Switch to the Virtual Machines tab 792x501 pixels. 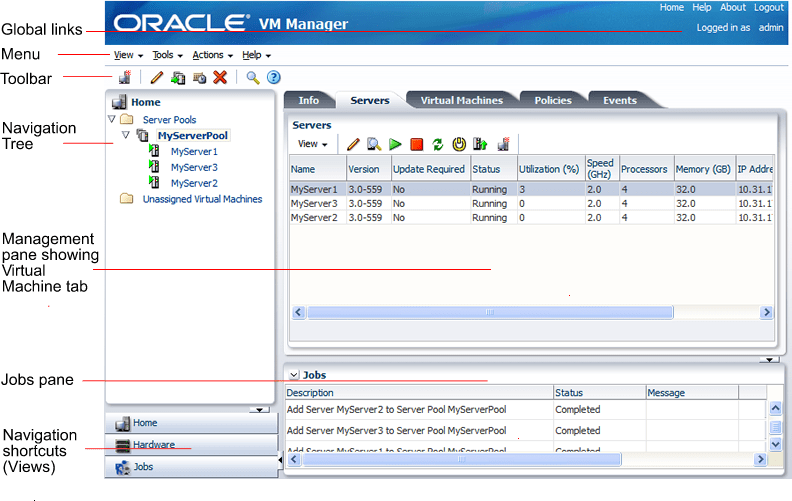[462, 101]
